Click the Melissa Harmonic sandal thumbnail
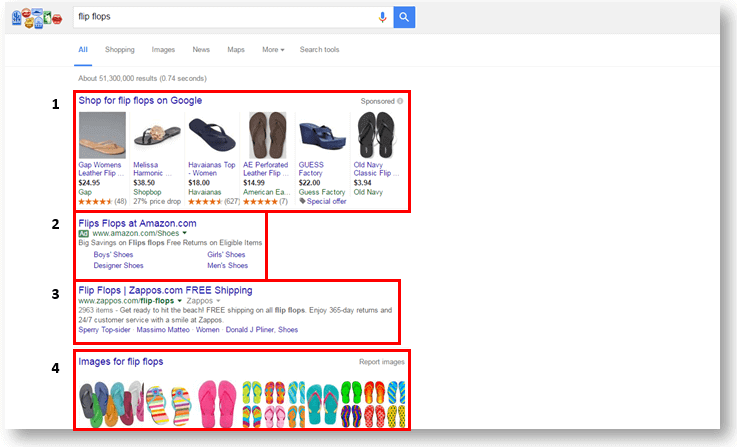 pos(157,135)
